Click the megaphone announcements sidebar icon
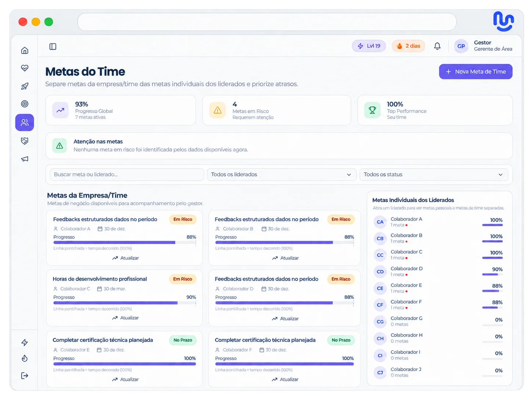 [25, 159]
